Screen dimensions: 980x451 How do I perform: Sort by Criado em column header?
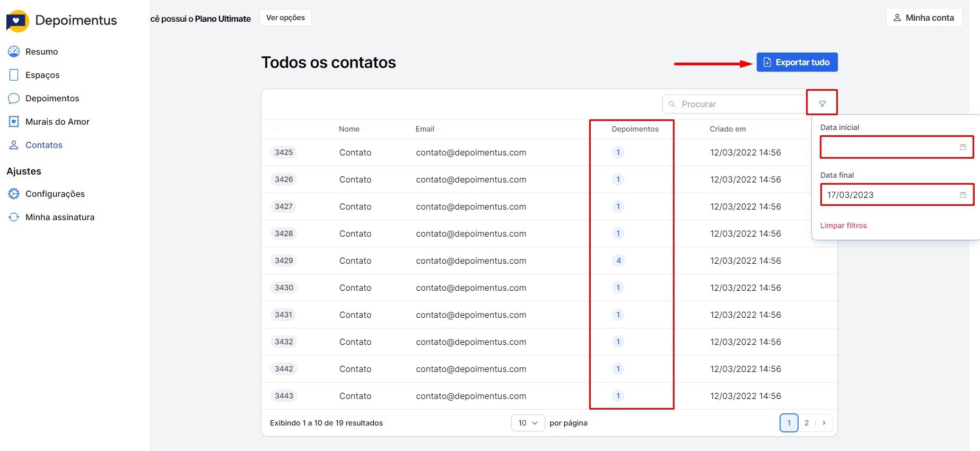pos(728,129)
